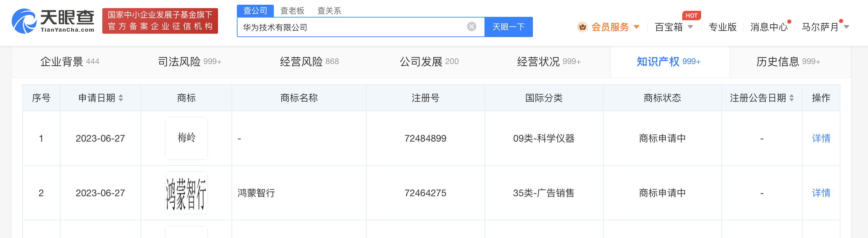Select registration number 72464275
Screen dimensions: 868x238
425,193
